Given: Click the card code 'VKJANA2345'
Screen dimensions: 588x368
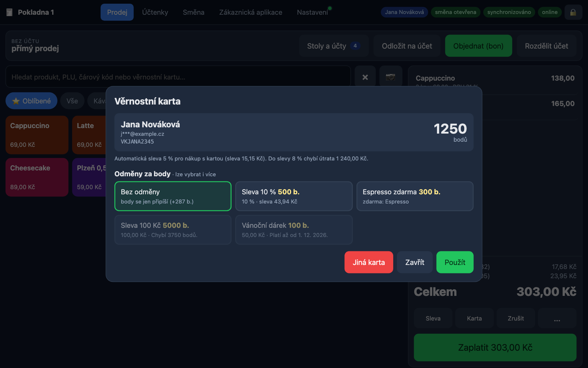Looking at the screenshot, I should tap(137, 142).
